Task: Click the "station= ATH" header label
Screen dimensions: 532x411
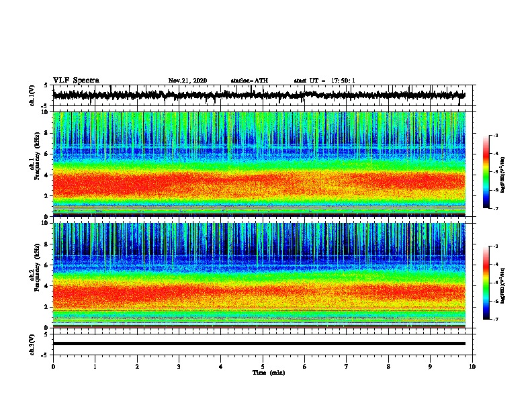Action: [x=249, y=81]
